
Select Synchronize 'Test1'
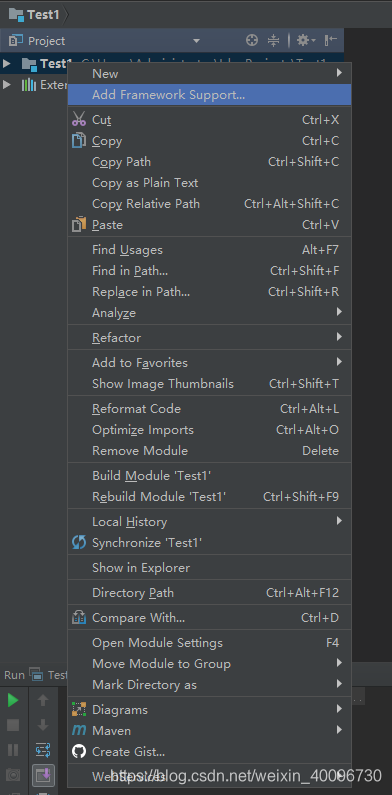(x=209, y=543)
